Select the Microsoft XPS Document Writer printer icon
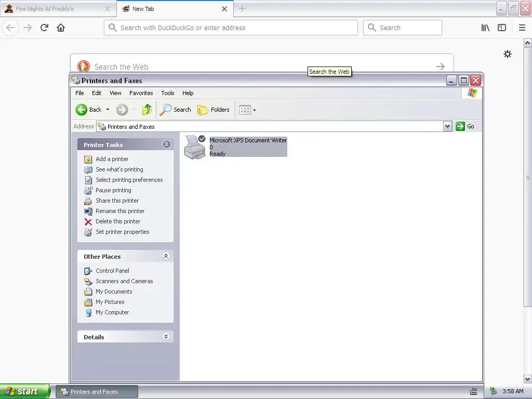The image size is (532, 399). [x=195, y=147]
